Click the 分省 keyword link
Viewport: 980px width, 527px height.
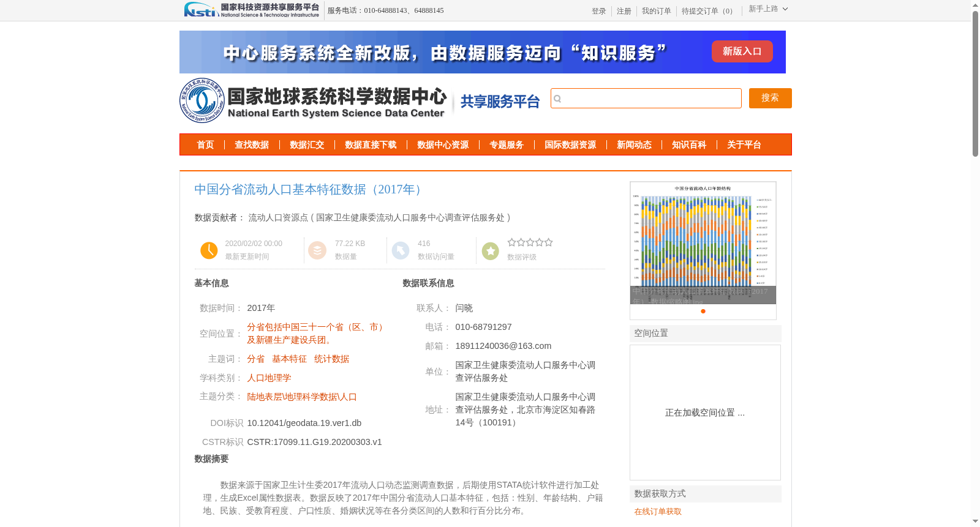coord(256,359)
